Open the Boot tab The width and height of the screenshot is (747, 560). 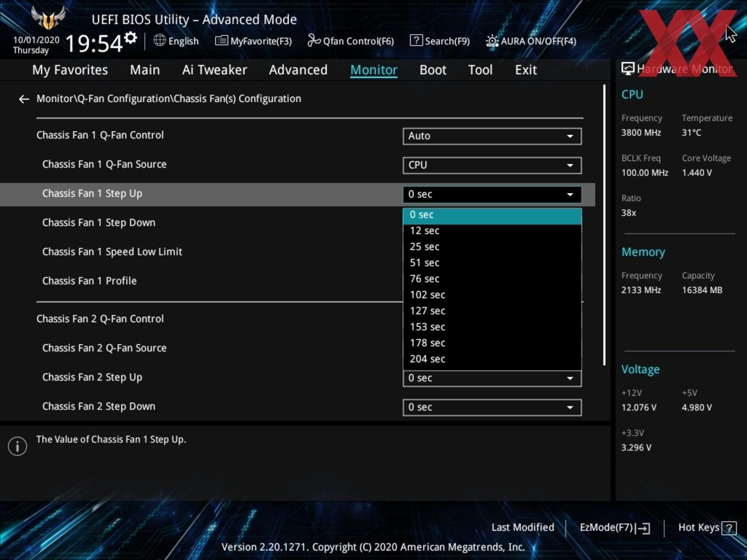433,70
